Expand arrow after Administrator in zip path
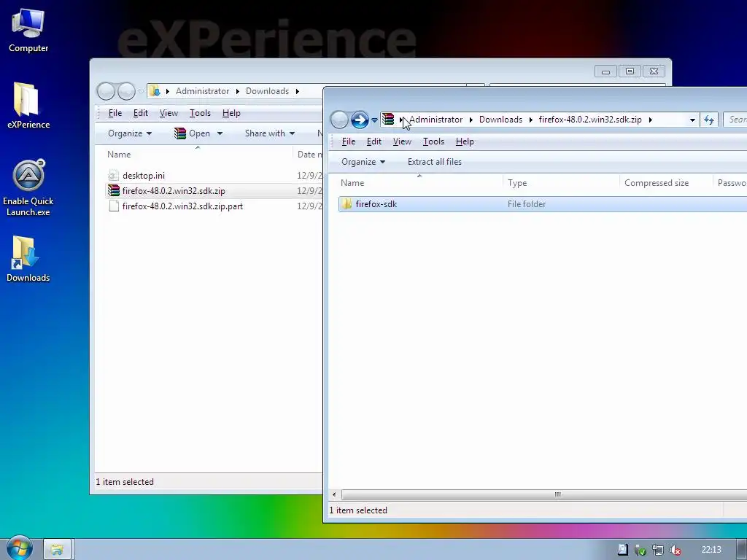Screen dimensions: 747x560 pyautogui.click(x=471, y=120)
